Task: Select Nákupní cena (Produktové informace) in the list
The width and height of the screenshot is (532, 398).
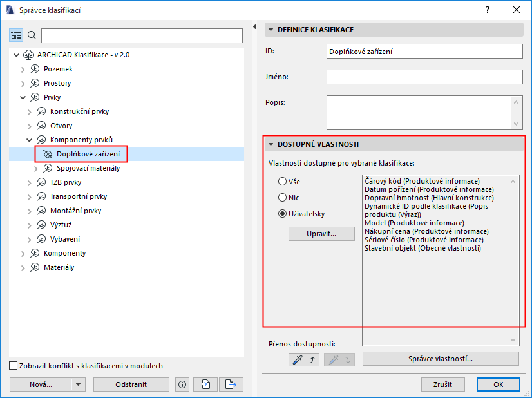Action: tap(426, 231)
